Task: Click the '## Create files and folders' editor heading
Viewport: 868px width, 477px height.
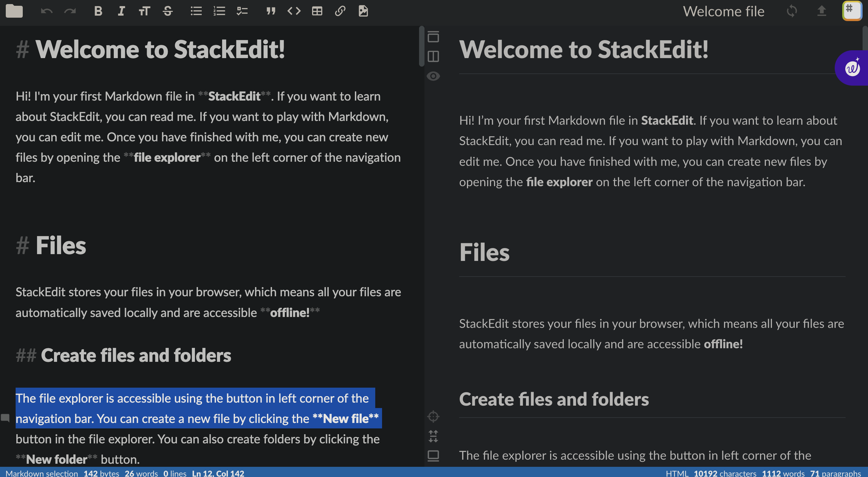Action: (x=123, y=355)
